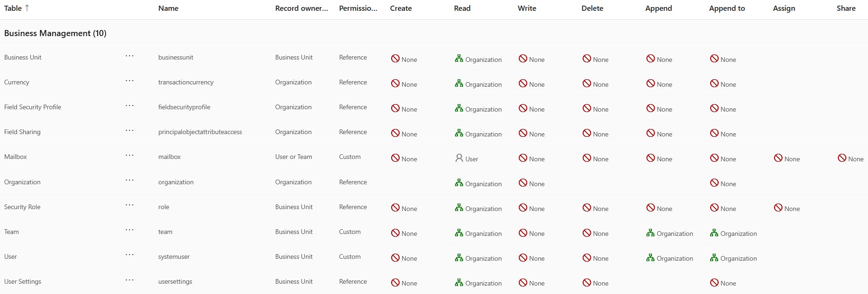Select the Security Role table name
Screen dimensions: 868x294
coord(22,207)
